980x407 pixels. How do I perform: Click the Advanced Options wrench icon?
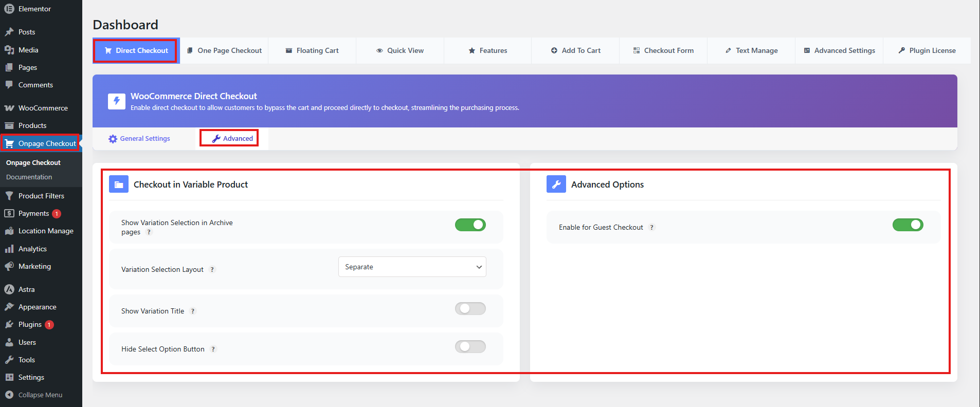click(556, 184)
